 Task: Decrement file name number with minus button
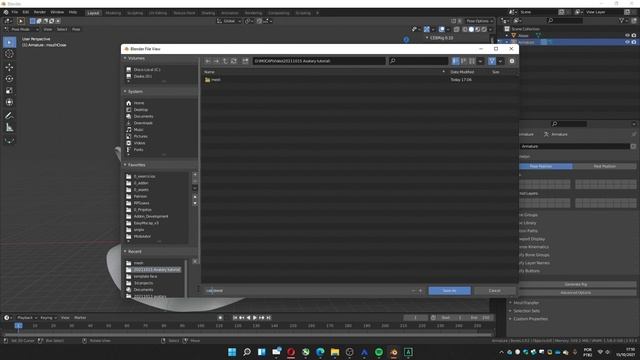click(413, 291)
